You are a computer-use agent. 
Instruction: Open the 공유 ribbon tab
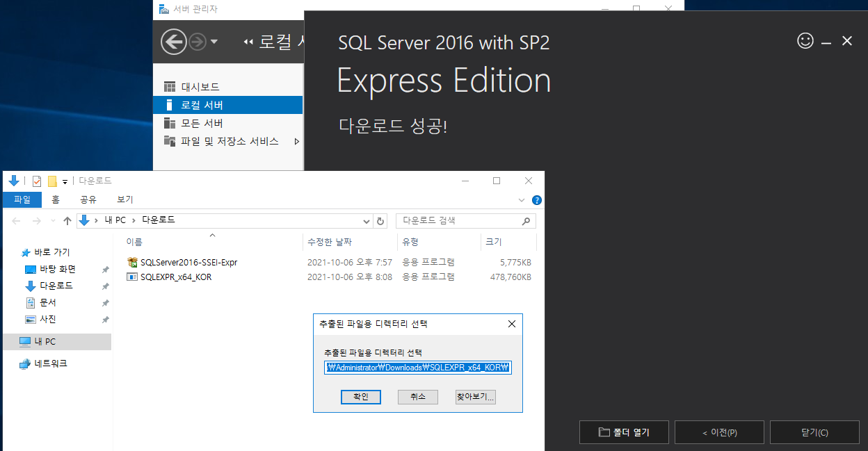pos(88,199)
